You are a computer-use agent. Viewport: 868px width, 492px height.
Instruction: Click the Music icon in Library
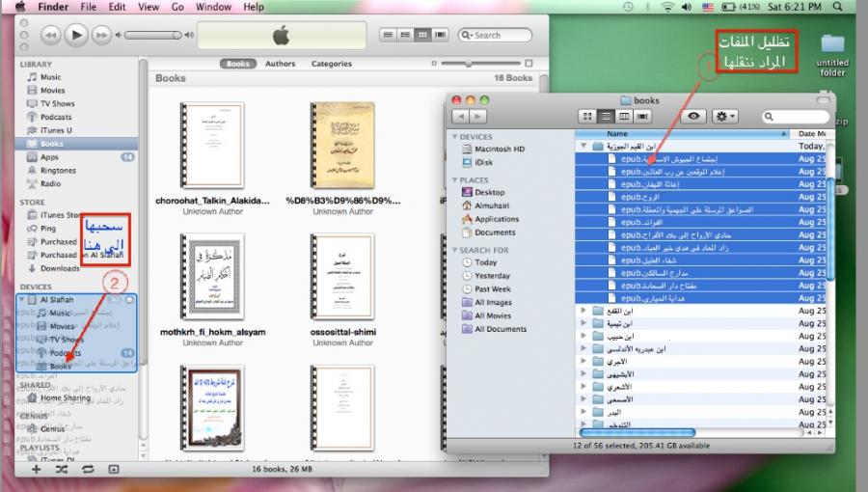32,77
